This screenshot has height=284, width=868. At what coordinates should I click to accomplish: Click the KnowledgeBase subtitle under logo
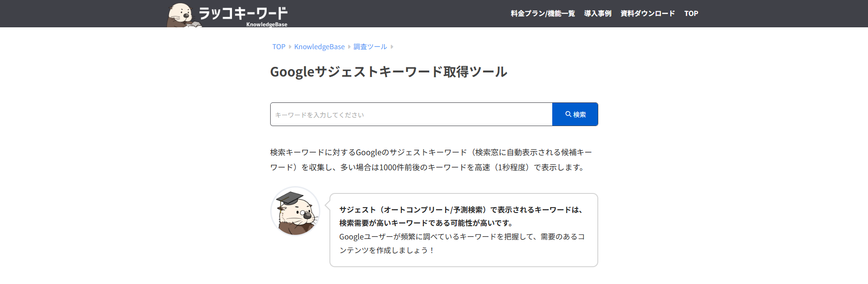tap(267, 25)
